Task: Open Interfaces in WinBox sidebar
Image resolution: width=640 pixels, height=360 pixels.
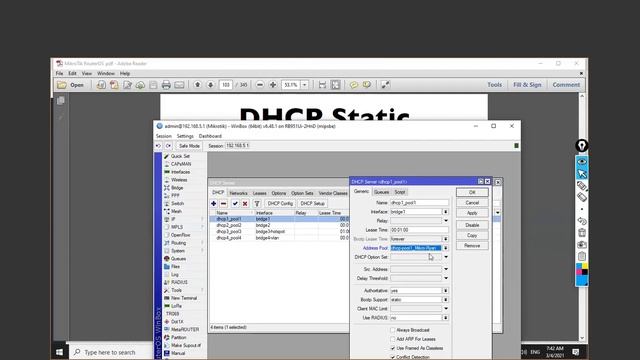Action: tap(180, 172)
